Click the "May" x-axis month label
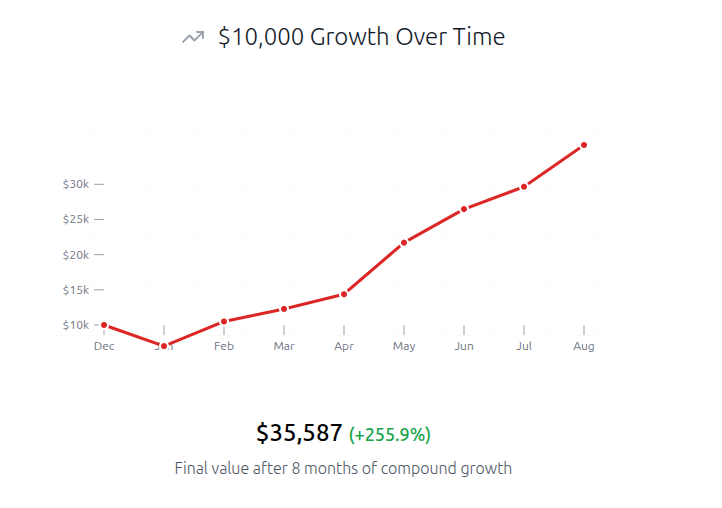 point(404,347)
